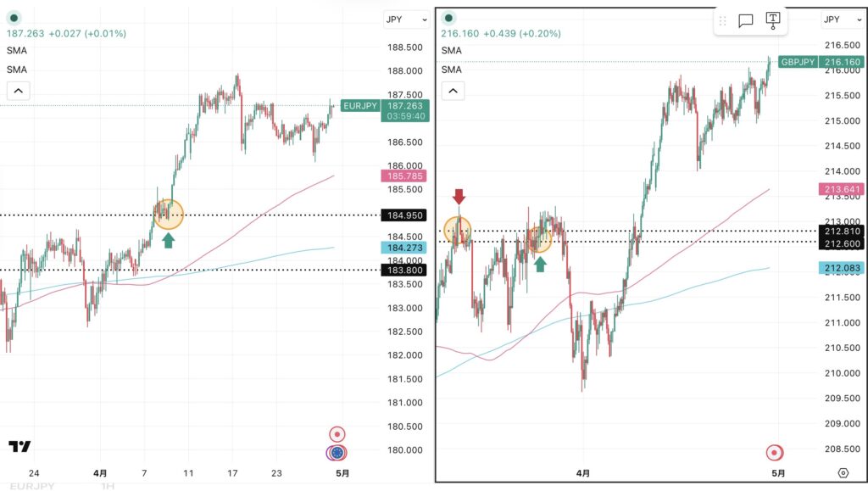The height and width of the screenshot is (491, 868).
Task: Click the green up arrow on EURJPY chart
Action: [168, 240]
